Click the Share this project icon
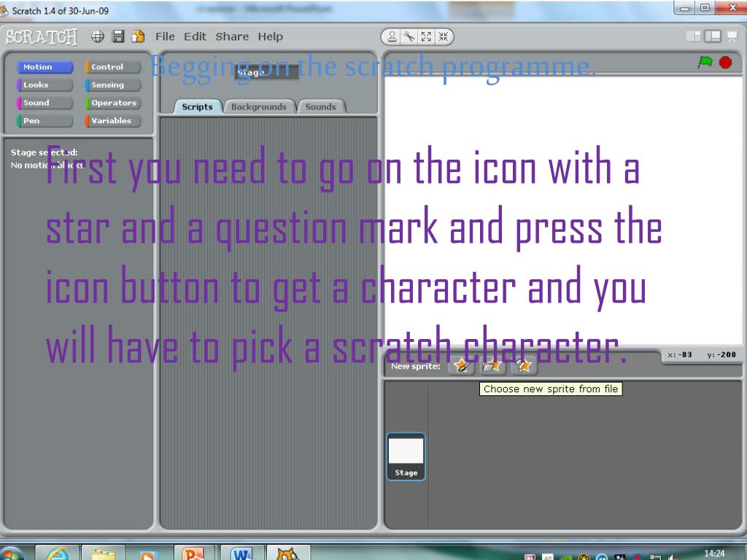This screenshot has height=560, width=747. 138,36
